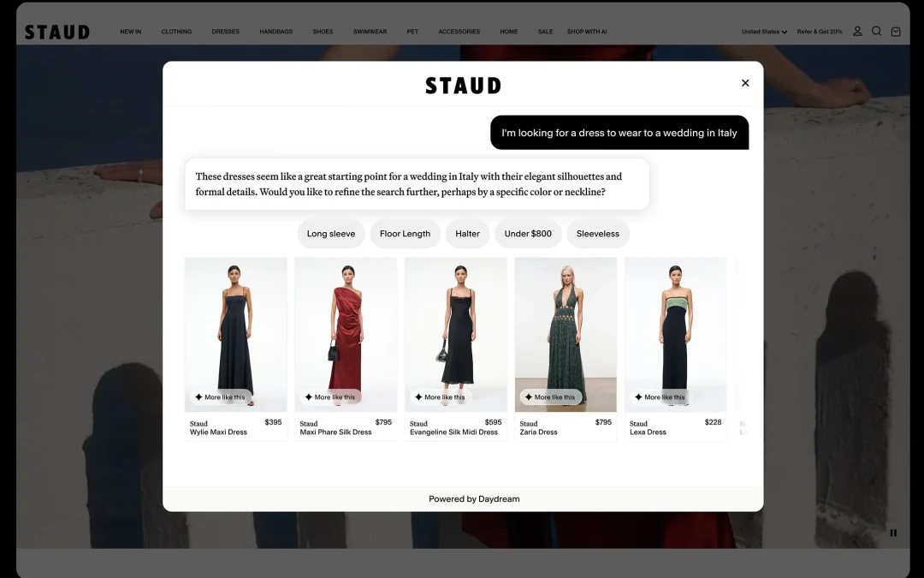Pause the background video
924x578 pixels.
click(x=893, y=533)
